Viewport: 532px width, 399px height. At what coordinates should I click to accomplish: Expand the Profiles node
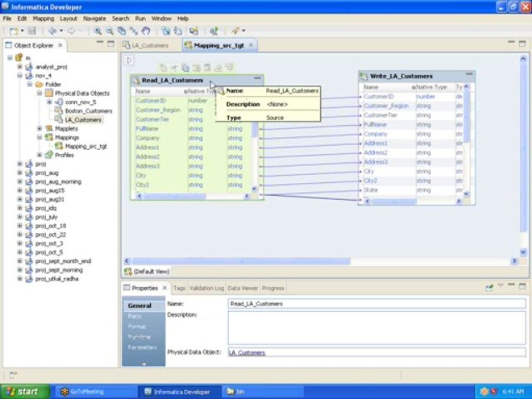(x=39, y=155)
